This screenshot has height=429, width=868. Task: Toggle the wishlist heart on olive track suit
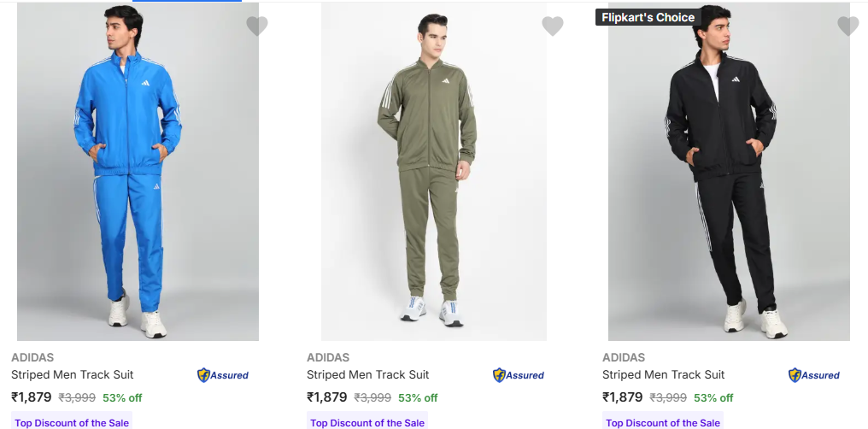point(553,26)
